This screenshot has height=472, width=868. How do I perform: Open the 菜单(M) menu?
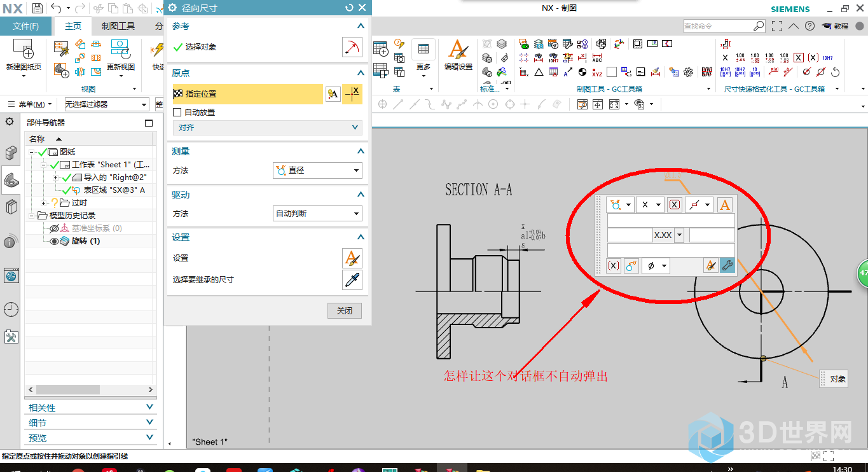point(30,104)
